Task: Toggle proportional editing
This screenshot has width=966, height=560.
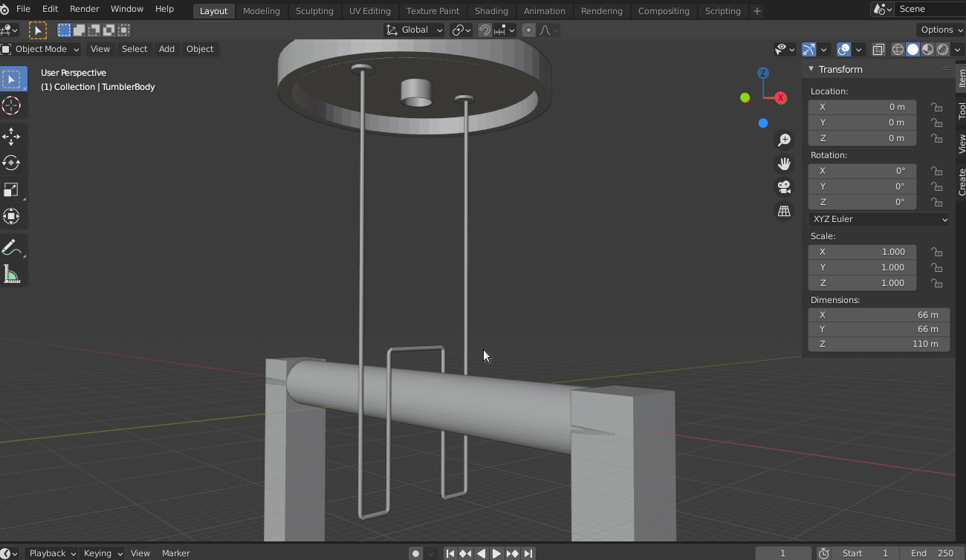Action: click(x=528, y=30)
